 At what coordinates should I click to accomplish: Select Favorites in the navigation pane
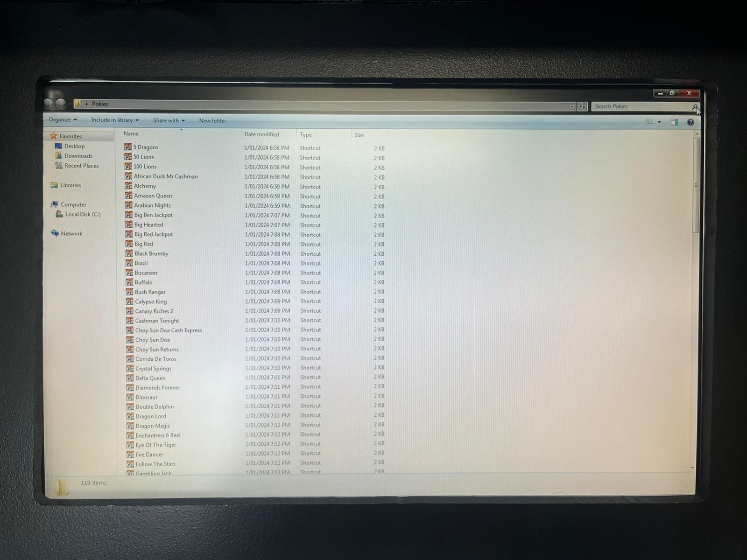click(70, 136)
